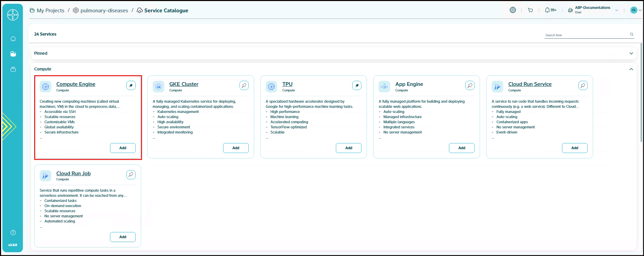The height and width of the screenshot is (256, 644).
Task: Open the AIIP-Documentations workspace dropdown
Action: 617,10
